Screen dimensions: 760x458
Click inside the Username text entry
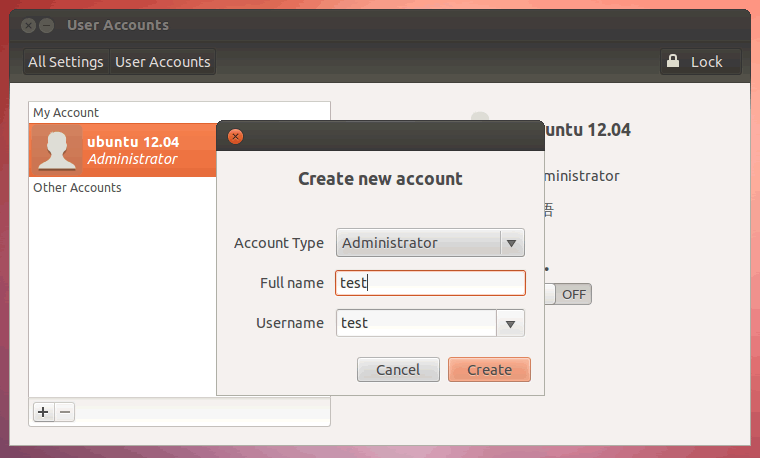[x=417, y=323]
